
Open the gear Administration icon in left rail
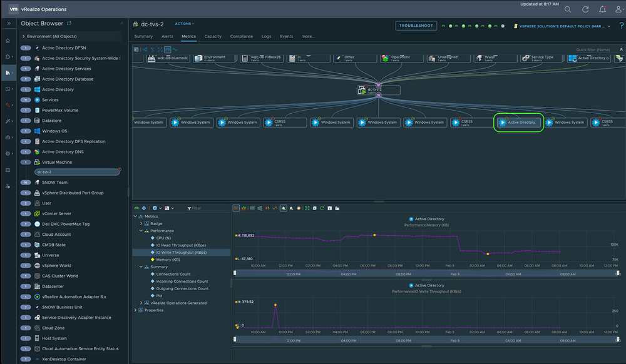[x=8, y=153]
